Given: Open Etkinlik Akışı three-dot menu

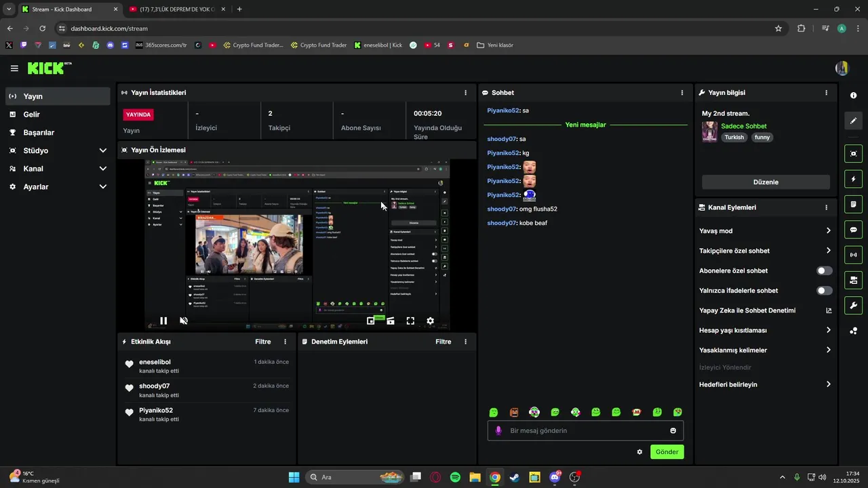Looking at the screenshot, I should click(285, 342).
